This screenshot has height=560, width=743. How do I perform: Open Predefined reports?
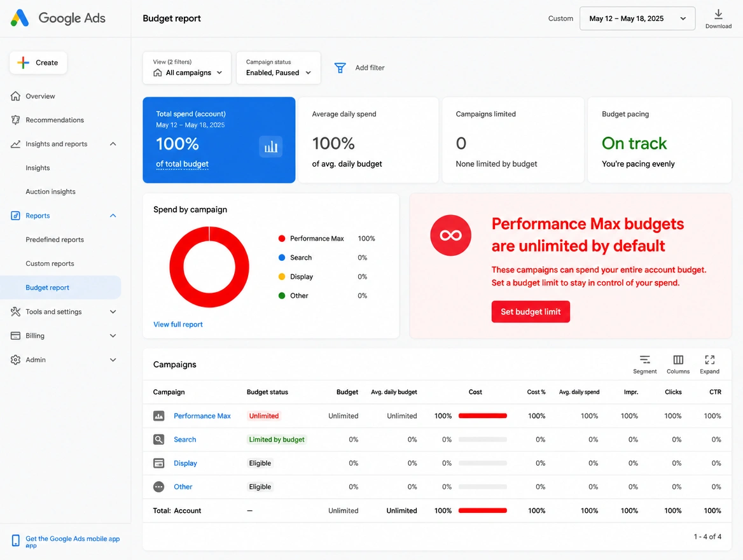pos(55,239)
